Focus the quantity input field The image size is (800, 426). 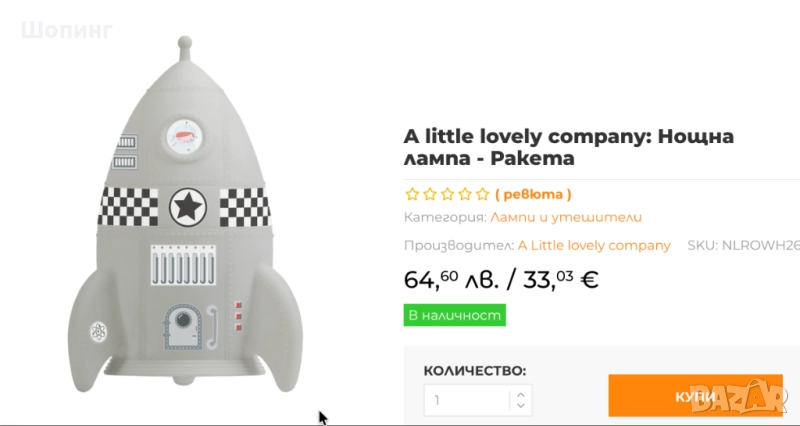pos(467,400)
